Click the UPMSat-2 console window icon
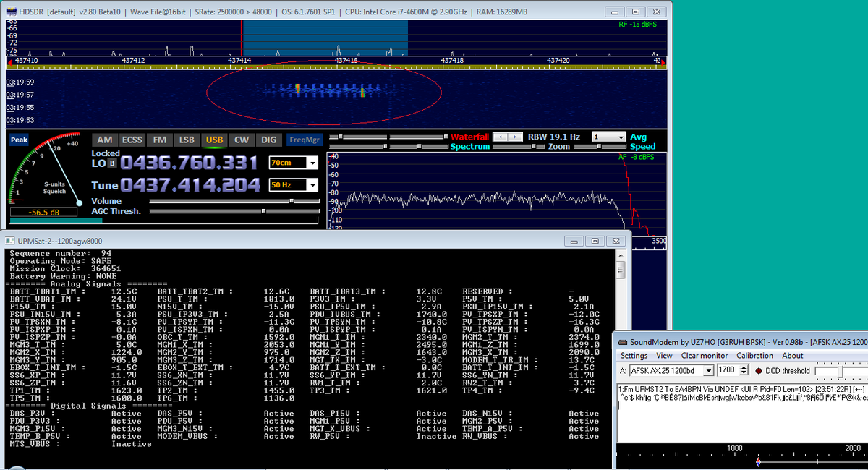This screenshot has height=470, width=868. [9, 239]
